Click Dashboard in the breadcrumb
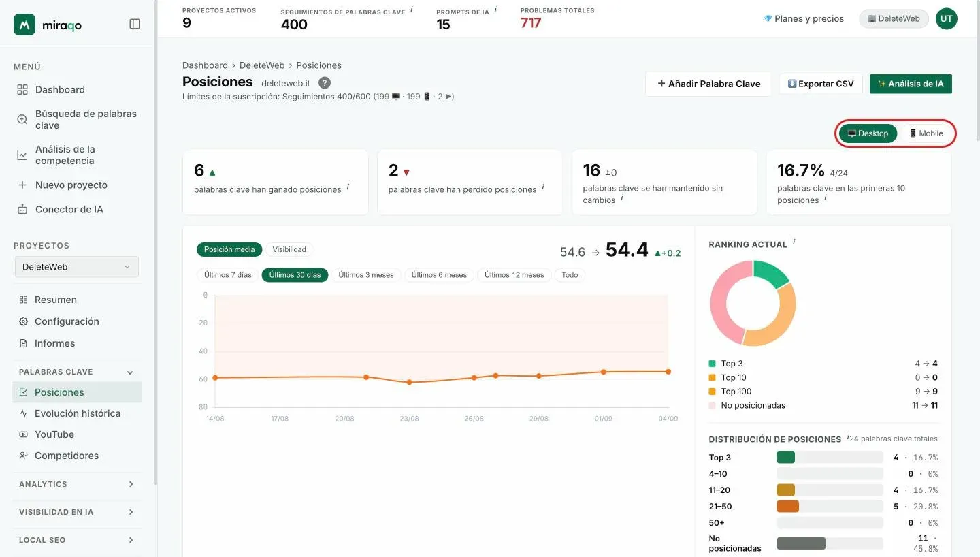This screenshot has height=557, width=980. click(x=205, y=65)
